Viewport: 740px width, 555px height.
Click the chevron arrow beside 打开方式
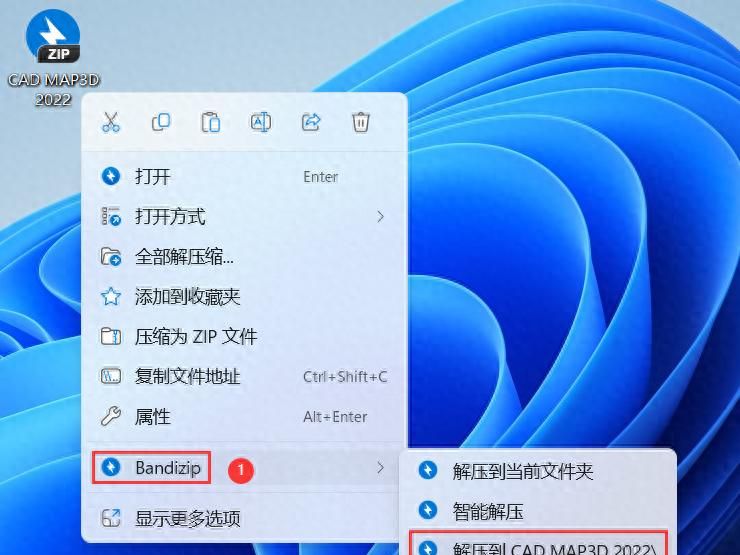coord(380,217)
